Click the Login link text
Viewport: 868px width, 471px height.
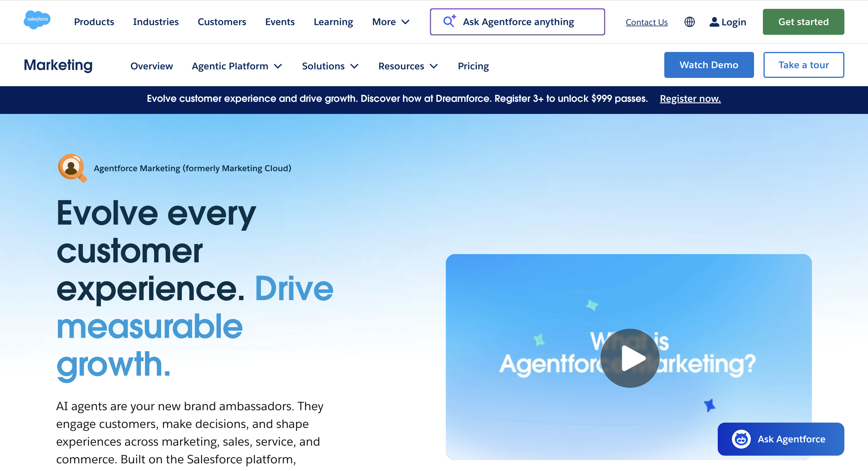[x=734, y=22]
